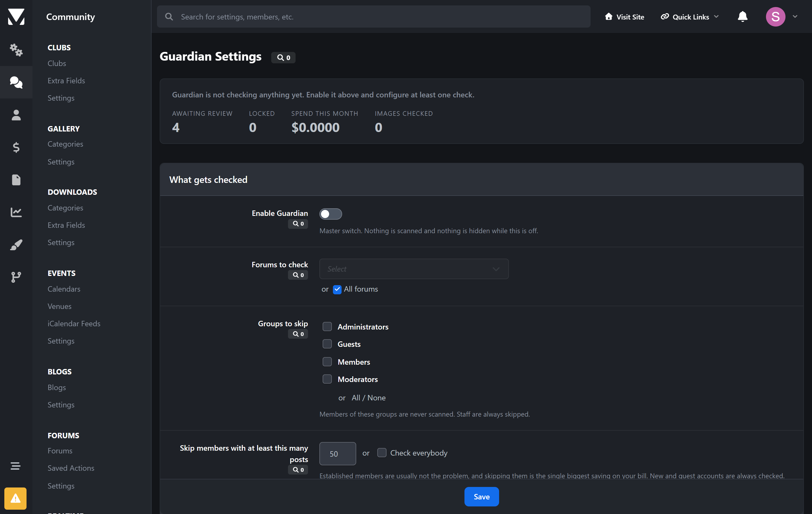Open iCalendar Feeds in the sidebar
812x514 pixels.
click(74, 324)
